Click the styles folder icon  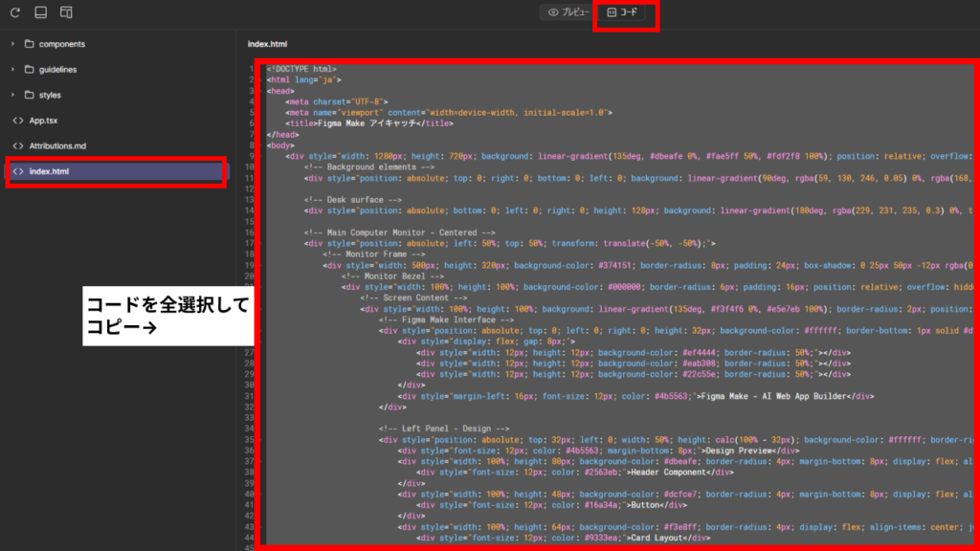coord(30,95)
